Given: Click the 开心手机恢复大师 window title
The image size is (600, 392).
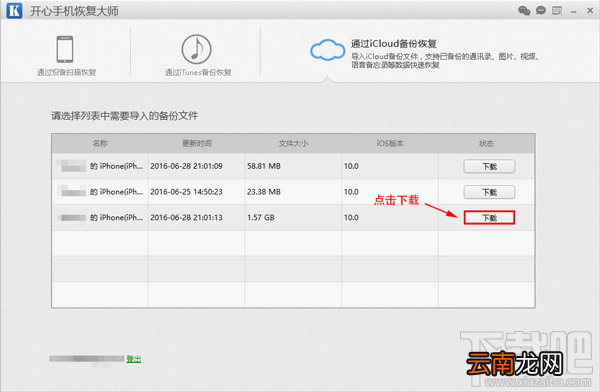Looking at the screenshot, I should pyautogui.click(x=74, y=11).
